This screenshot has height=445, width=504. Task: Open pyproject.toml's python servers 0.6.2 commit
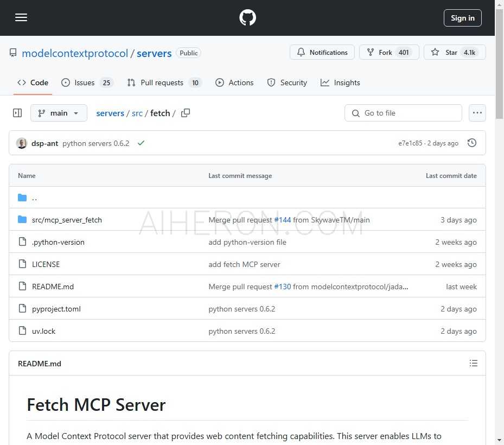click(x=242, y=309)
